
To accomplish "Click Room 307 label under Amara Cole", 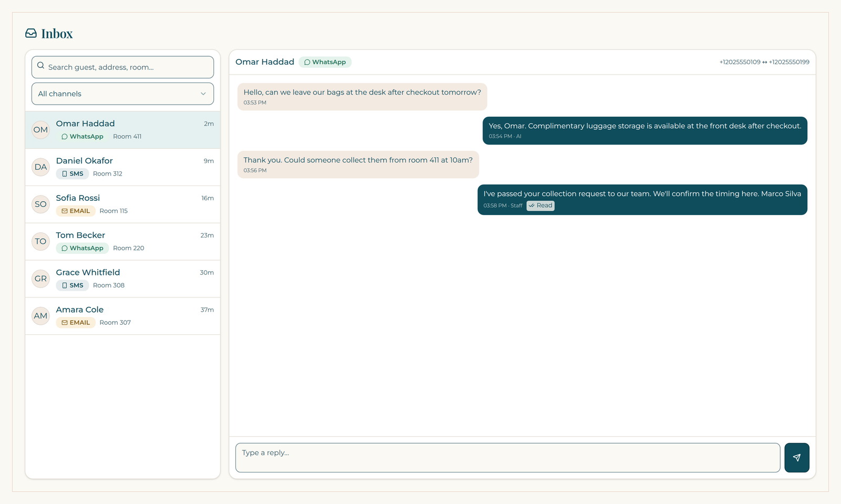I will tap(115, 323).
